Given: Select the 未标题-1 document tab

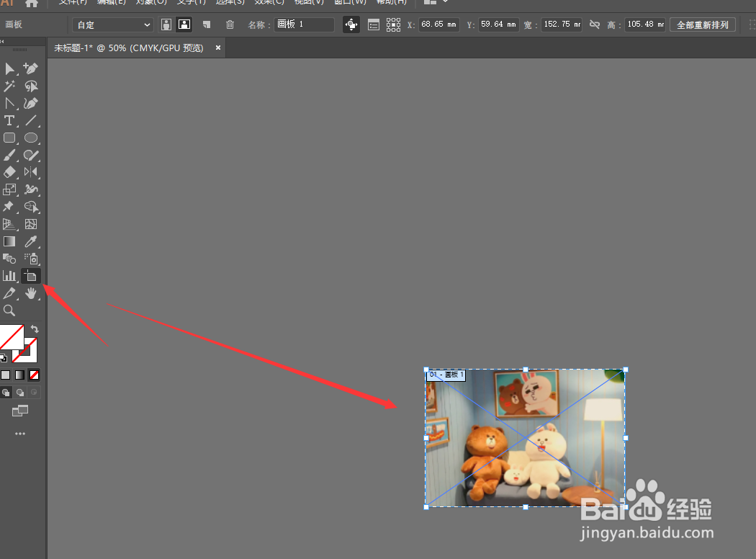Looking at the screenshot, I should tap(129, 48).
